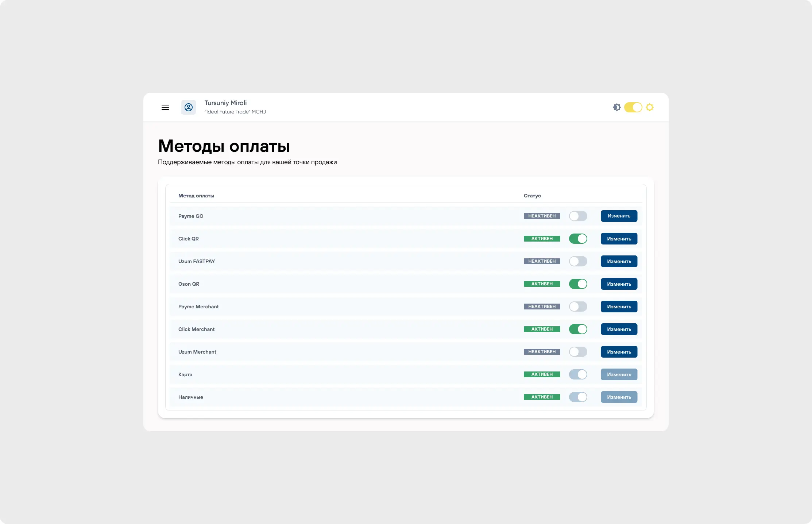
Task: Enable the Uzum FASTPAY toggle
Action: 578,261
